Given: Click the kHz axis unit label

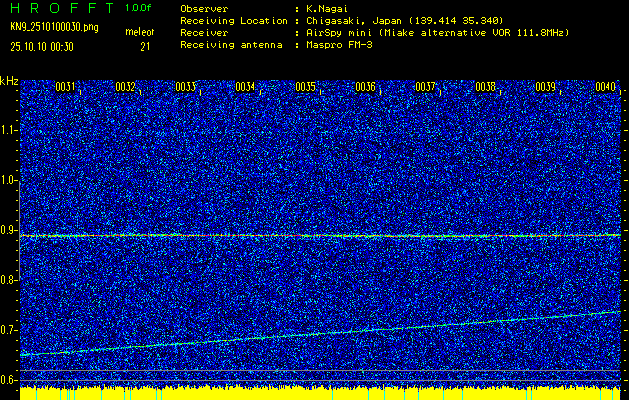Looking at the screenshot, I should pyautogui.click(x=9, y=79).
